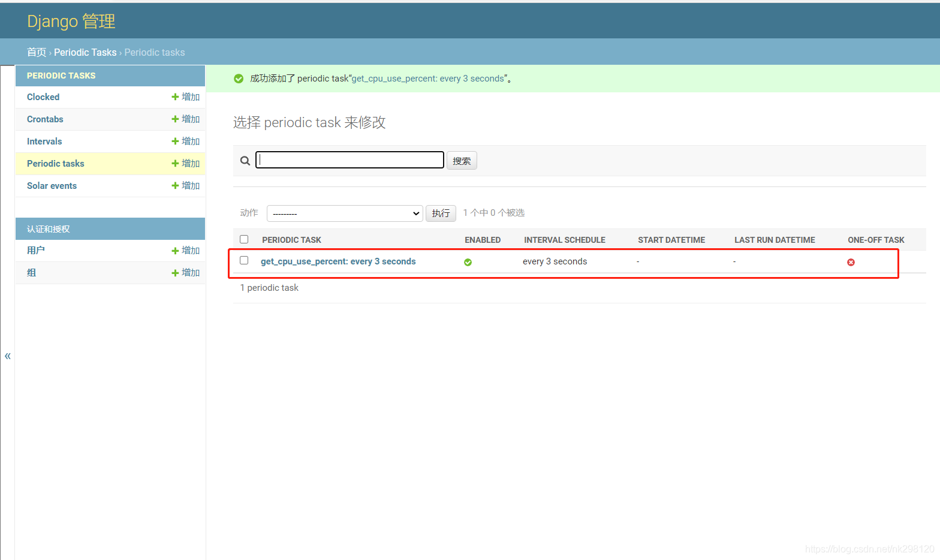This screenshot has height=560, width=940.
Task: Tick checkbox for get_cpu_use_percent task row
Action: tap(244, 260)
